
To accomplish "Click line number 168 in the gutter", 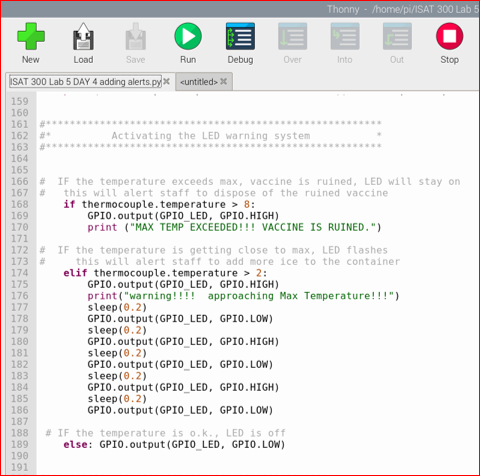I will (x=20, y=204).
